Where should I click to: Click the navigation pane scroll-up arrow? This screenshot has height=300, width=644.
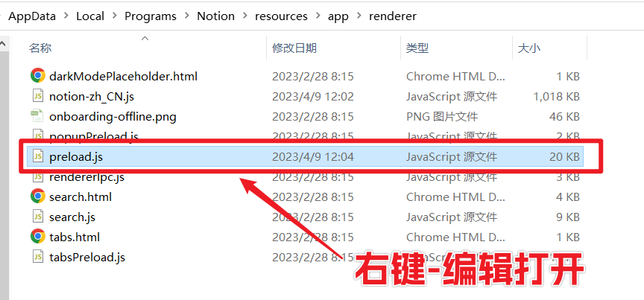coord(2,43)
